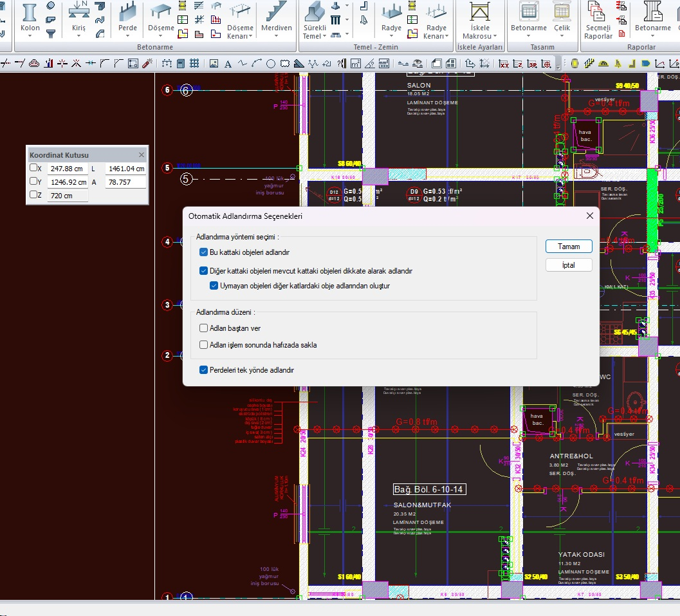Tick the Z lock checkbox in Koordinat Kutusu
This screenshot has width=680, height=616.
tap(33, 194)
